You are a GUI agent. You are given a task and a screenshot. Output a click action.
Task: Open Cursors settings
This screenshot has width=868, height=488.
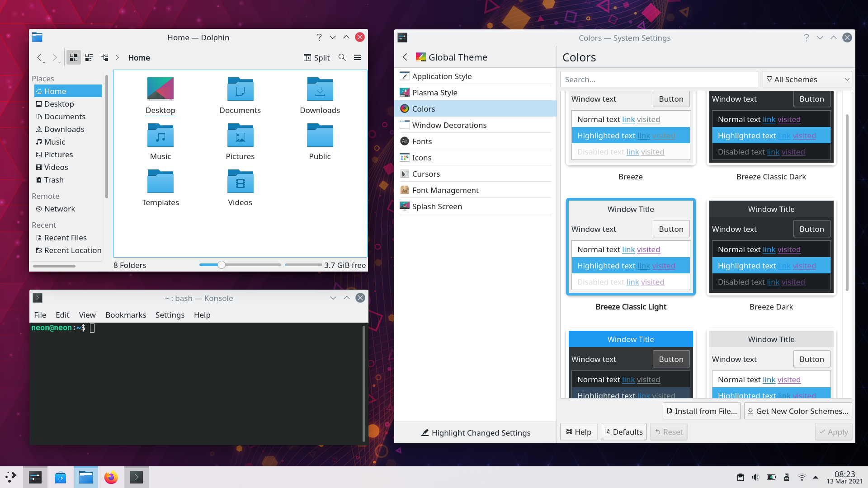coord(475,174)
